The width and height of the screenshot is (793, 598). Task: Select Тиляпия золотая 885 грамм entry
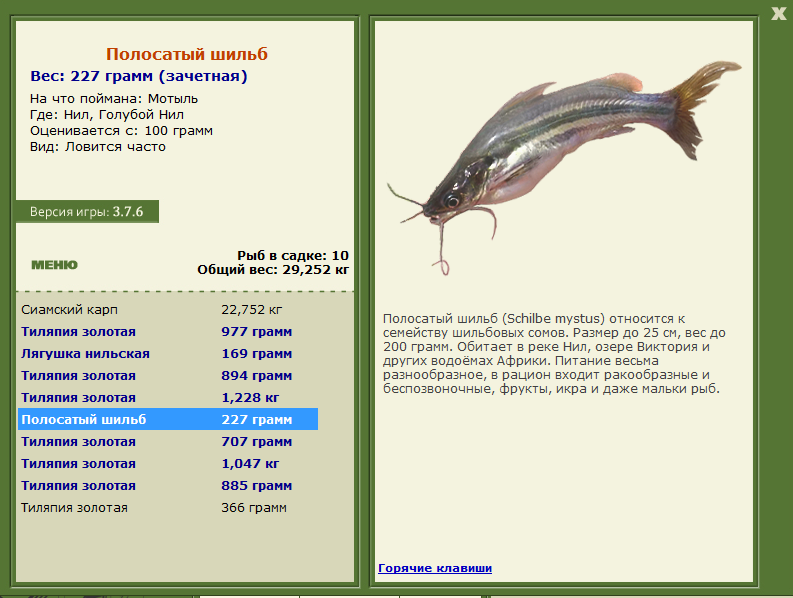pos(168,486)
